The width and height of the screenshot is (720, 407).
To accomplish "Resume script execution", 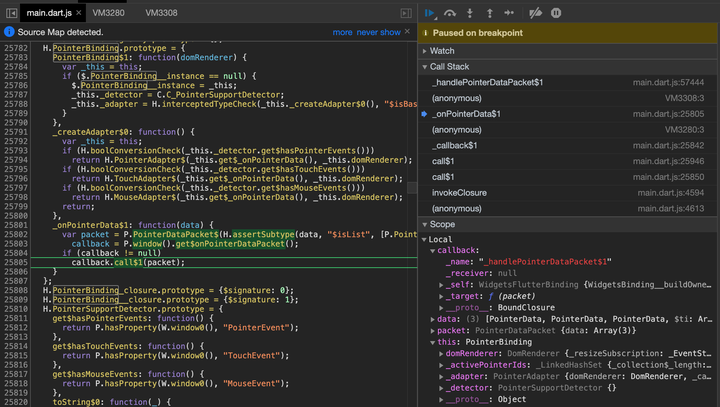I will click(x=429, y=12).
